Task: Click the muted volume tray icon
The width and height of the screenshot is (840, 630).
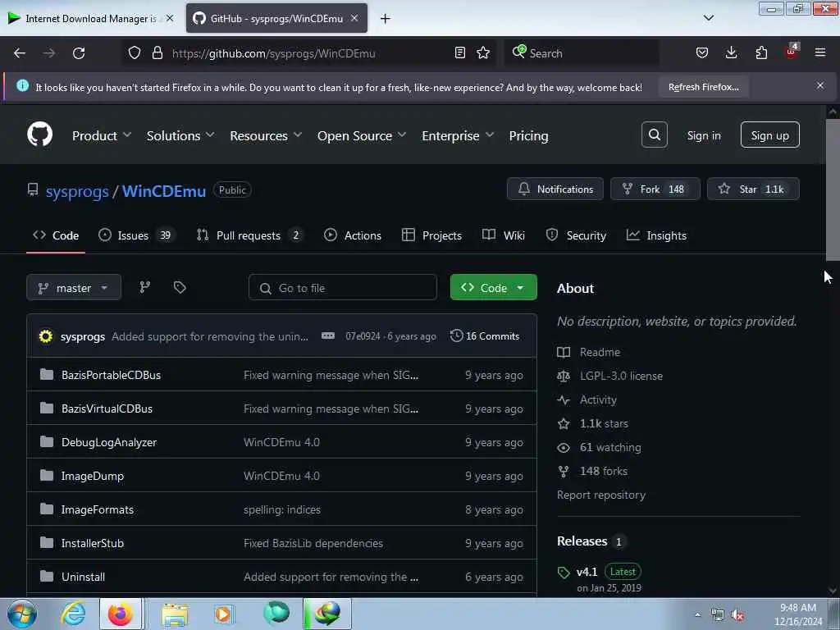Action: (x=738, y=615)
